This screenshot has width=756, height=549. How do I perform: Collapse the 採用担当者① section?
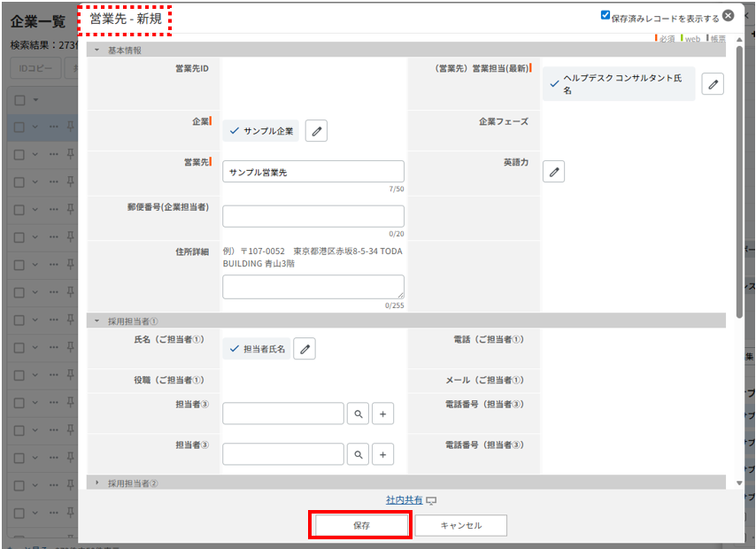click(x=96, y=321)
